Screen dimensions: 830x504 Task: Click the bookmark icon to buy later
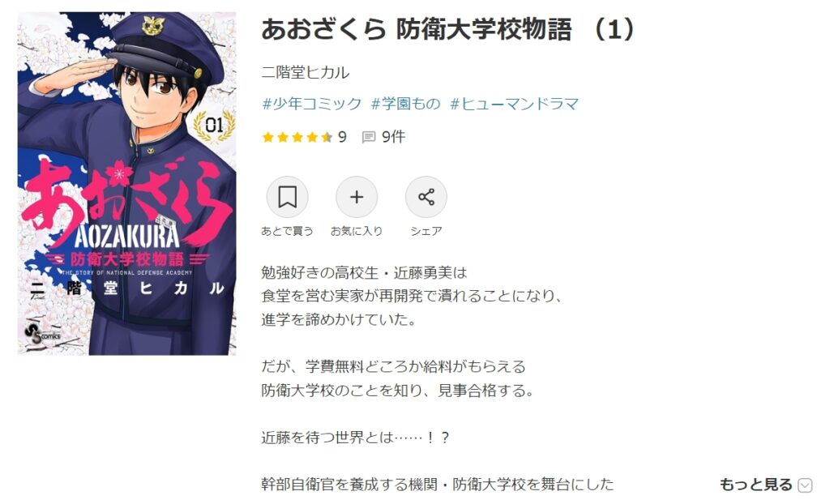click(287, 197)
